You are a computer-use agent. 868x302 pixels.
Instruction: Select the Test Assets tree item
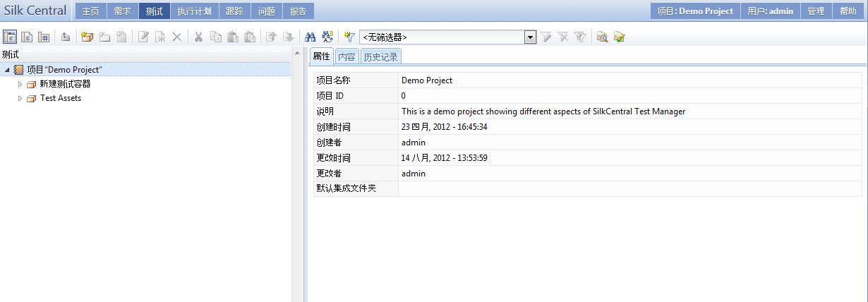pyautogui.click(x=60, y=98)
